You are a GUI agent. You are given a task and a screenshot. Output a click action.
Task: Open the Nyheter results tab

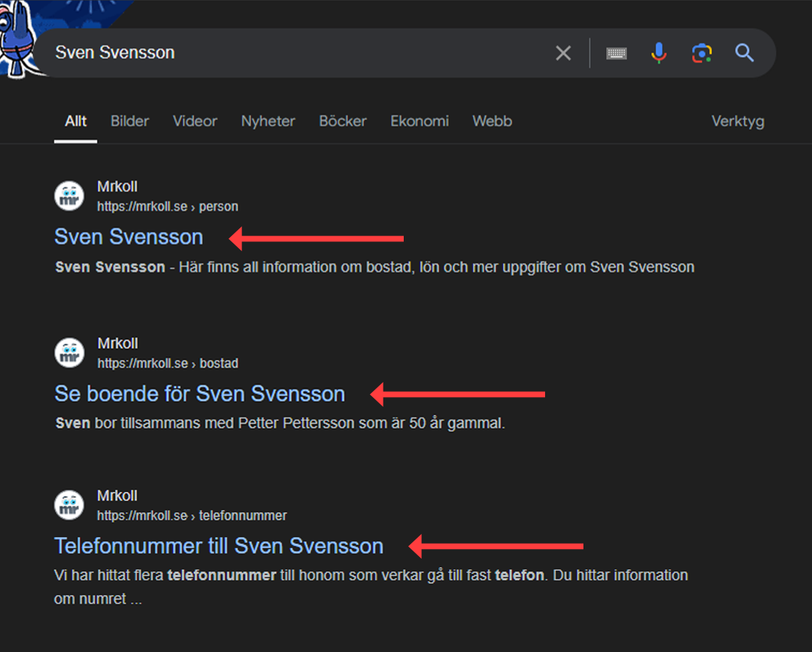click(x=268, y=121)
